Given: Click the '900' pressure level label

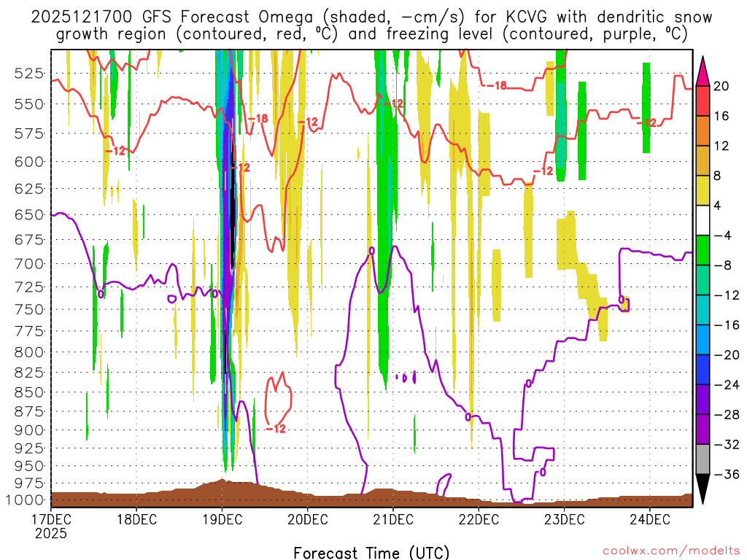Looking at the screenshot, I should click(x=29, y=430).
